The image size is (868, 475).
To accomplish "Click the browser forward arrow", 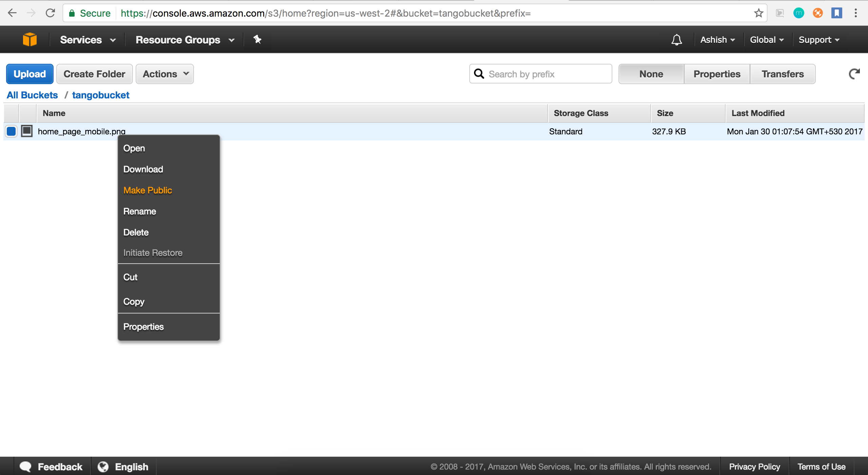I will coord(31,13).
